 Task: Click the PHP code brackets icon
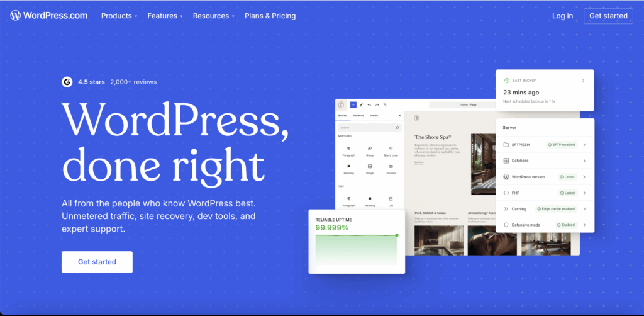(506, 193)
